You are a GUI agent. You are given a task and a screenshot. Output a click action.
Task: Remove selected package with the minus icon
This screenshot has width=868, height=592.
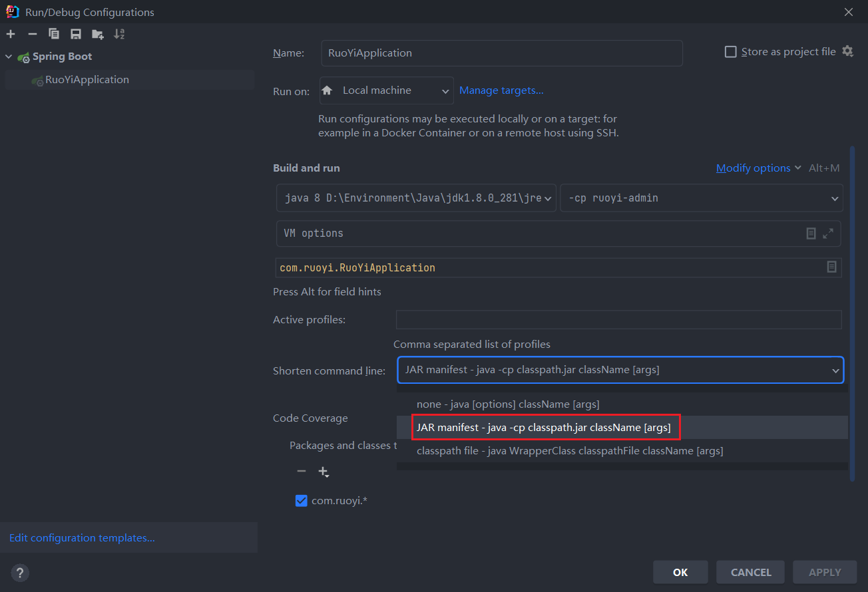[302, 471]
